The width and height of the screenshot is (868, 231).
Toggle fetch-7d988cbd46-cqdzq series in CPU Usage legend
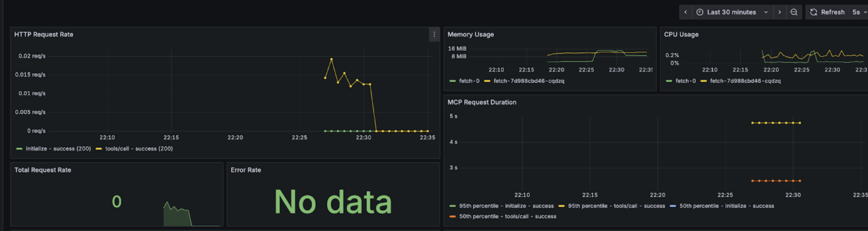(x=746, y=81)
